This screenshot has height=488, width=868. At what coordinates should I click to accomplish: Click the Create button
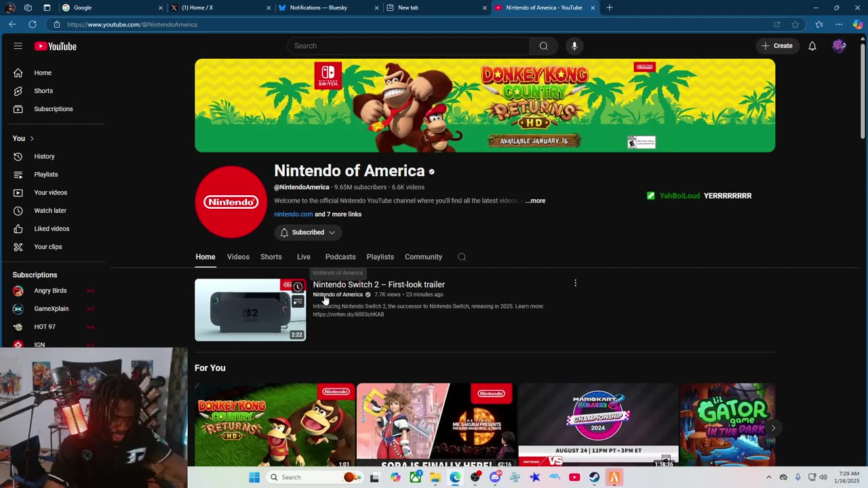pos(777,46)
